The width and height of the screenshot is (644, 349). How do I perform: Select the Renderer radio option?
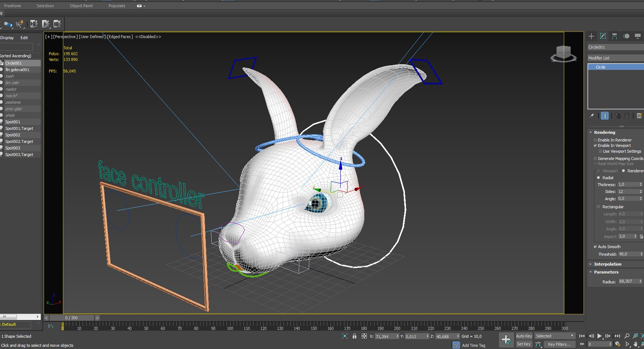point(624,171)
